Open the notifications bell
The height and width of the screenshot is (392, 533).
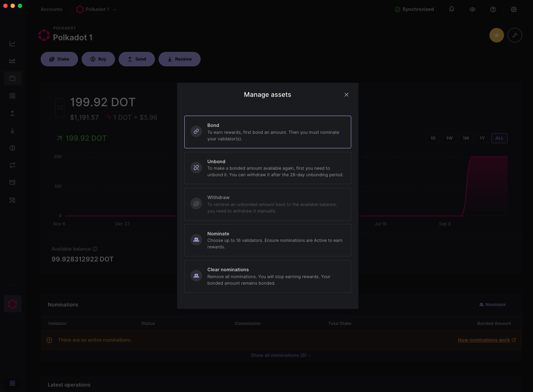point(452,9)
